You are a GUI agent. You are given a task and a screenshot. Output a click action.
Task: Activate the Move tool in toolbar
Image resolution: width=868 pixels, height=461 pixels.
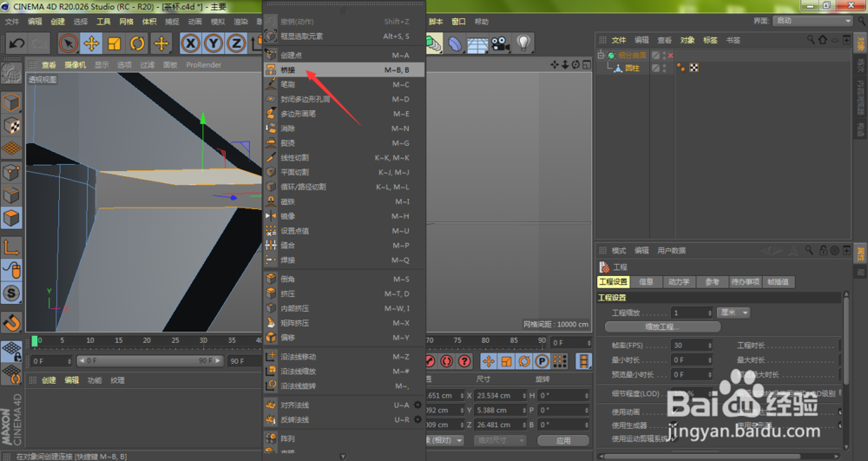91,43
